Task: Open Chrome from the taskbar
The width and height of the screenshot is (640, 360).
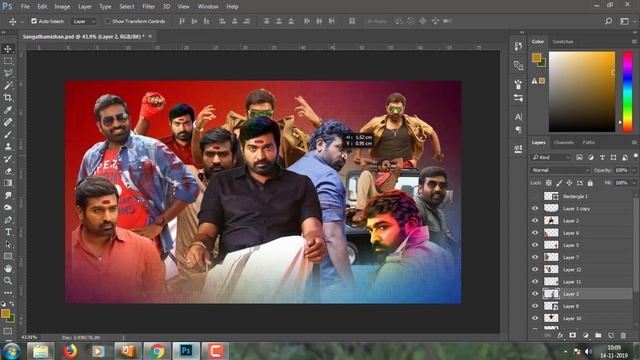Action: click(157, 351)
